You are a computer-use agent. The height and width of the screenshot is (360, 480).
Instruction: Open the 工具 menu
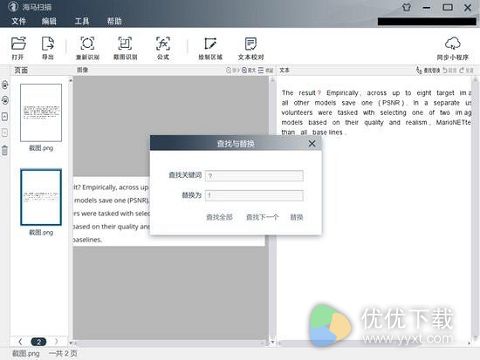(82, 21)
